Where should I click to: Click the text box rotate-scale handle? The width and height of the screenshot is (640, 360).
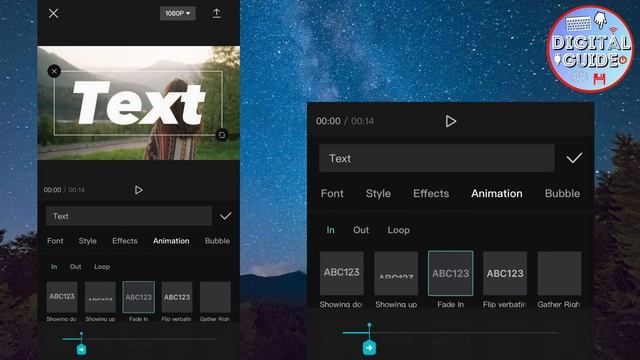click(222, 135)
